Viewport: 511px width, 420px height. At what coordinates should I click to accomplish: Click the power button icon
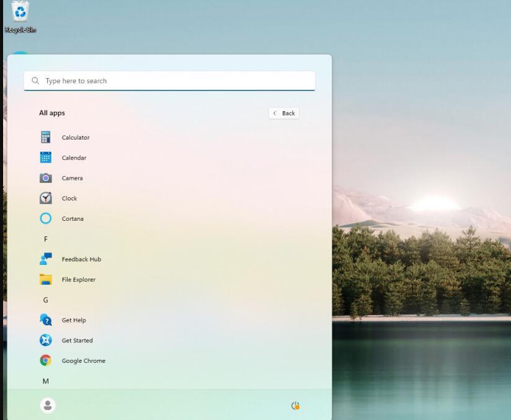[295, 405]
